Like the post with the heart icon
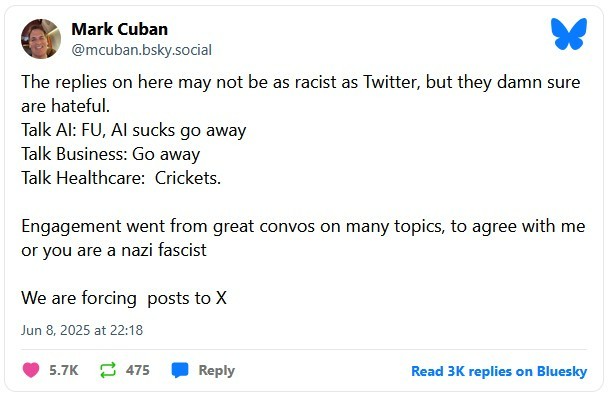Image resolution: width=608 pixels, height=396 pixels. click(31, 370)
